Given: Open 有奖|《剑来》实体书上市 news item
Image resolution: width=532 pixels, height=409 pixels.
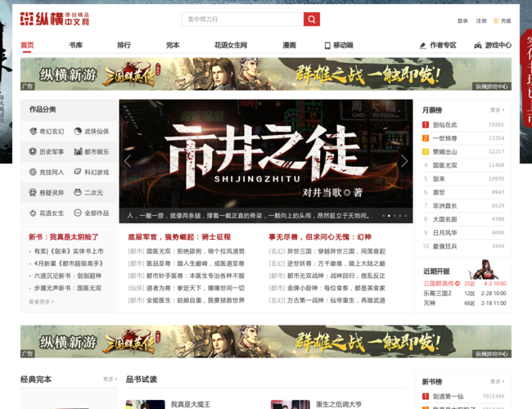Looking at the screenshot, I should (69, 251).
